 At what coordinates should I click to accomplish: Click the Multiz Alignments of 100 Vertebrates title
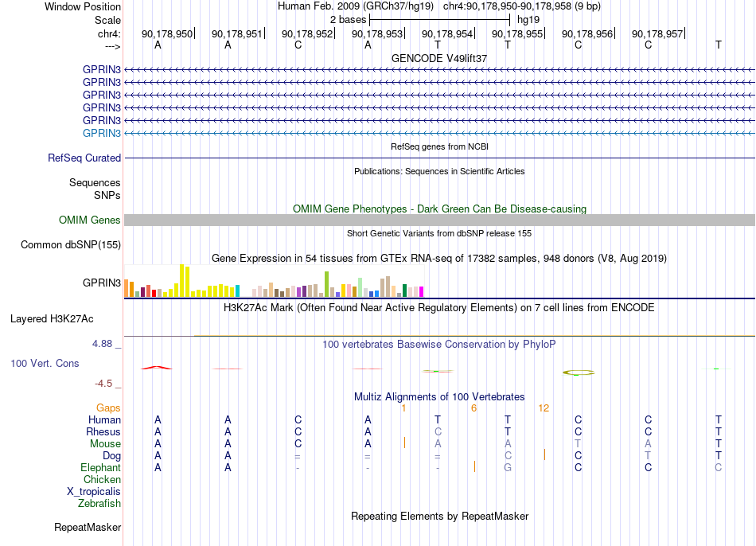tap(439, 396)
